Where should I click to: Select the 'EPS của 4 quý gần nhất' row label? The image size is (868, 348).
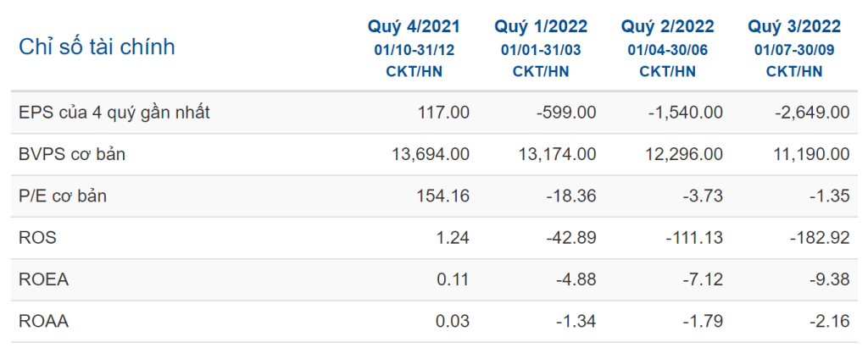click(x=114, y=113)
